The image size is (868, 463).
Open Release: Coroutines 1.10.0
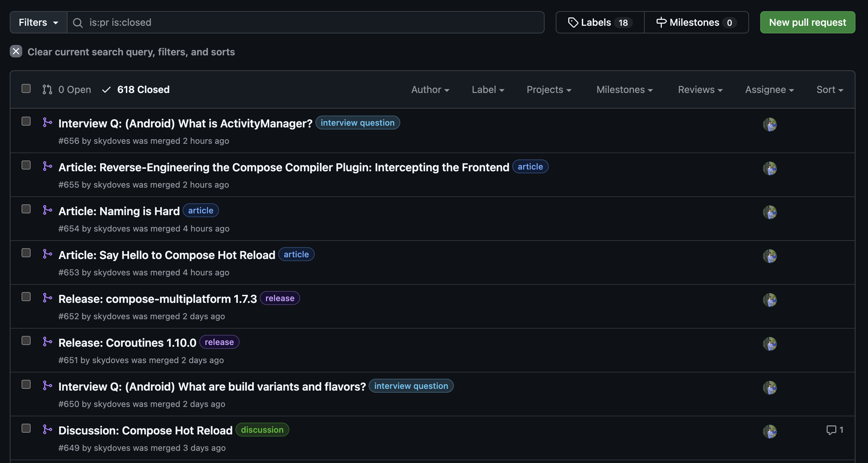(127, 343)
